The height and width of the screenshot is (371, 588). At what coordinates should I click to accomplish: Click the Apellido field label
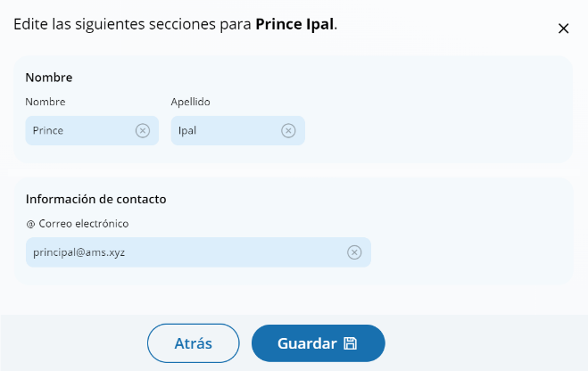[190, 102]
